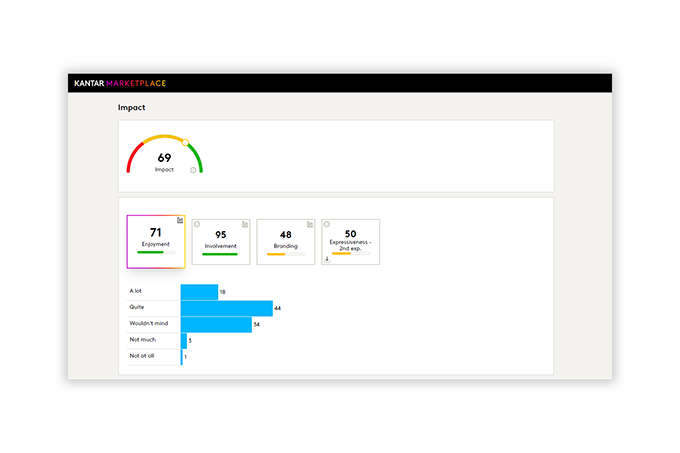Click the Kantar Marketplace logo
680x453 pixels.
(120, 84)
